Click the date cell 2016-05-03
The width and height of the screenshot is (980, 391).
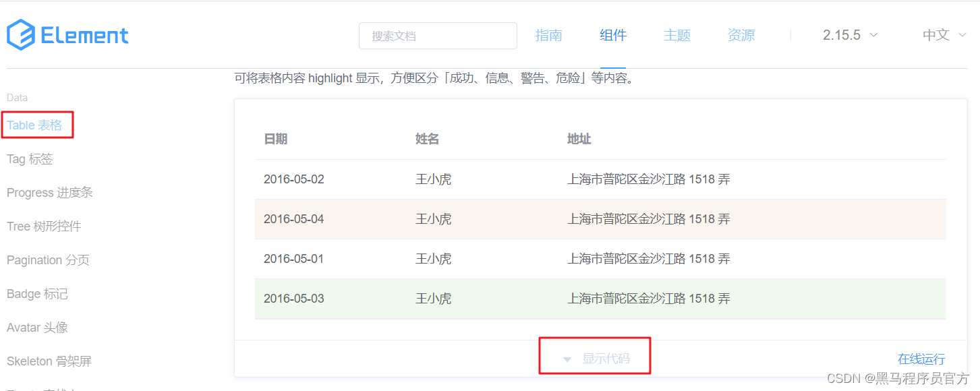[294, 299]
